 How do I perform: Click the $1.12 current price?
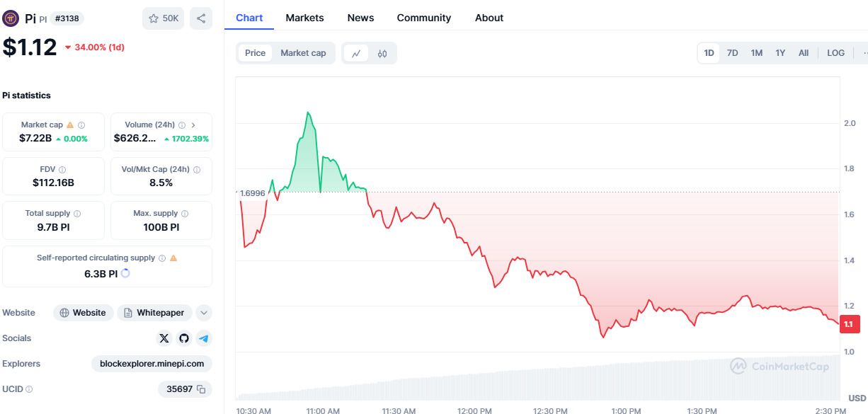click(30, 47)
